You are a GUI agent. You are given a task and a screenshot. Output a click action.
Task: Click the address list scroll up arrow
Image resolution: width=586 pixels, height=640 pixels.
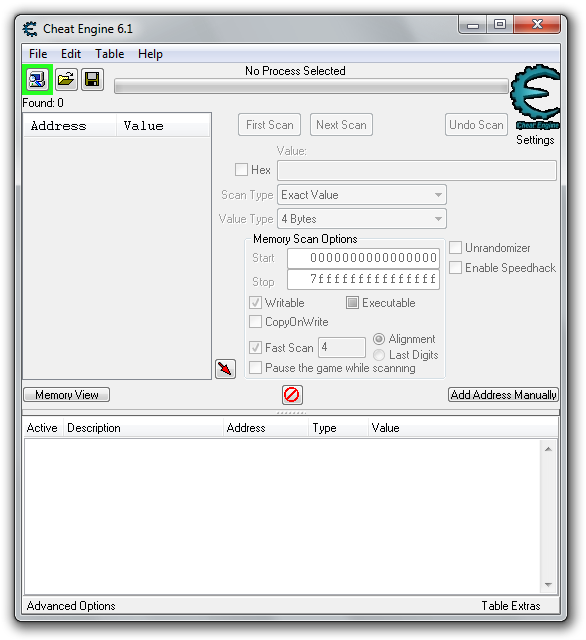point(548,449)
